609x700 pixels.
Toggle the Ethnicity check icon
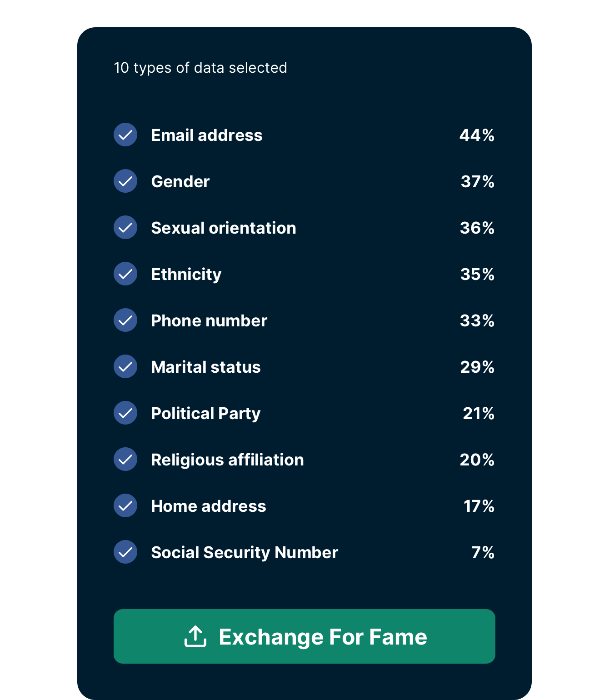pyautogui.click(x=125, y=274)
